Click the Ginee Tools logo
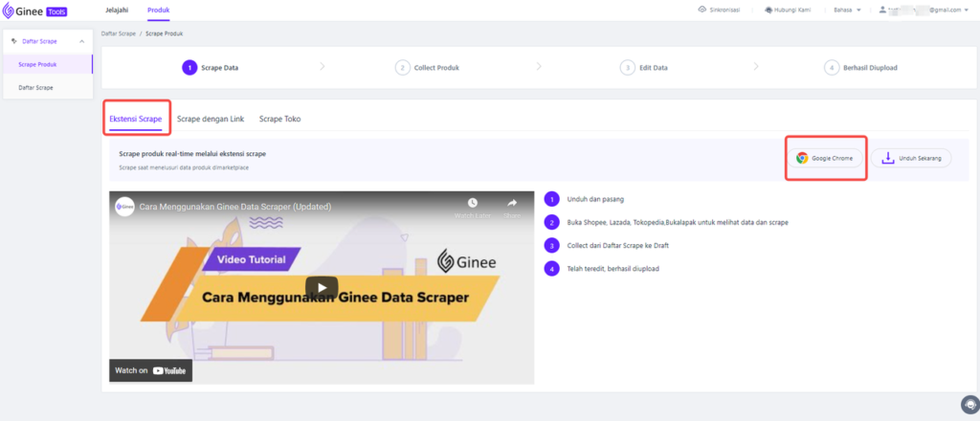Screen dimensions: 980x421 [35, 11]
